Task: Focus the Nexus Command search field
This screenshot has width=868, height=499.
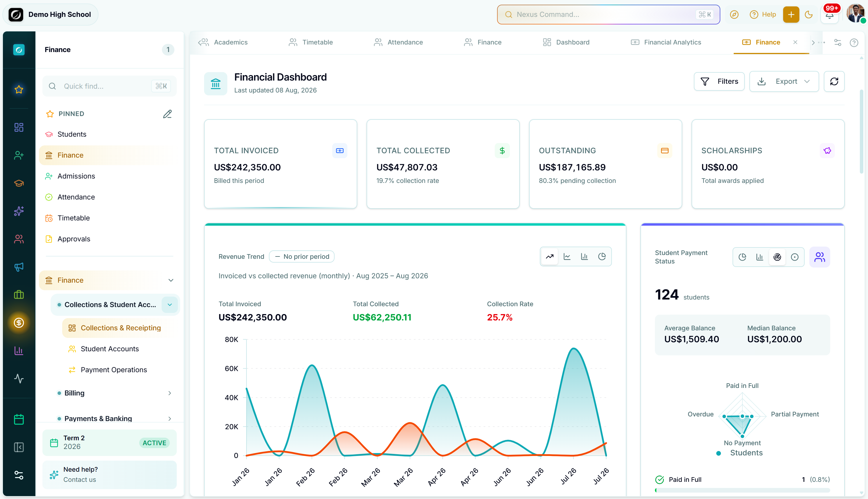Action: [x=608, y=15]
